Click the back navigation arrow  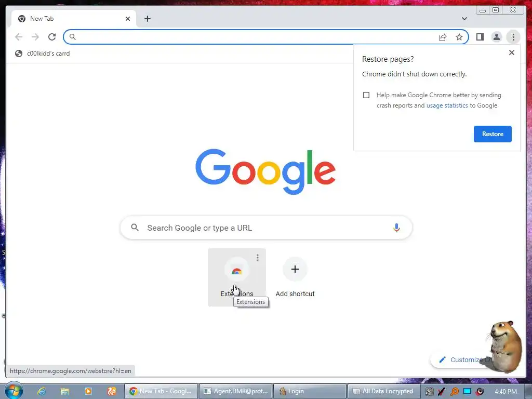tap(19, 37)
